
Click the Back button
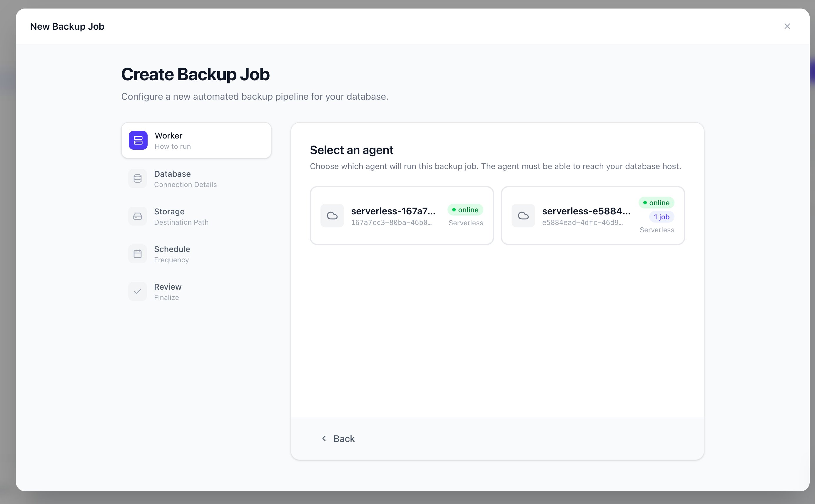338,438
